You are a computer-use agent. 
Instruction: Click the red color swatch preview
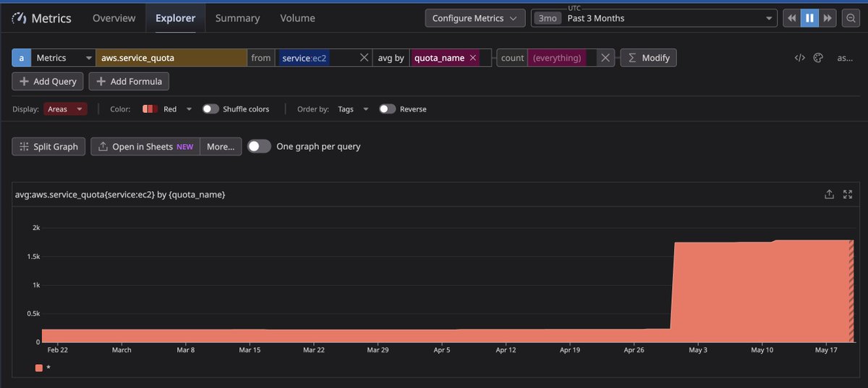[x=150, y=109]
